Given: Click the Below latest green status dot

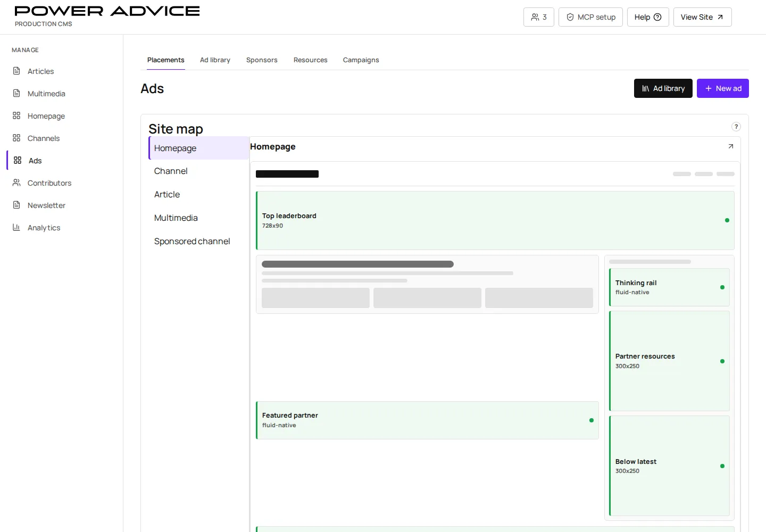Looking at the screenshot, I should pos(722,466).
